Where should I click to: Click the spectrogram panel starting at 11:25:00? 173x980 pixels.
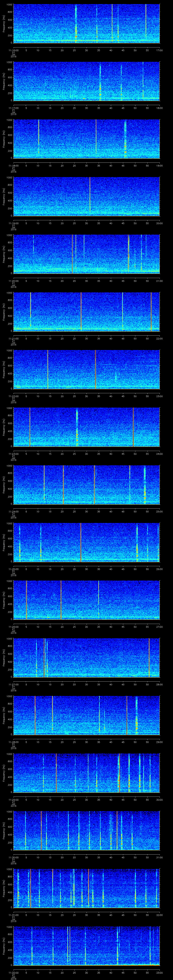click(x=86, y=543)
